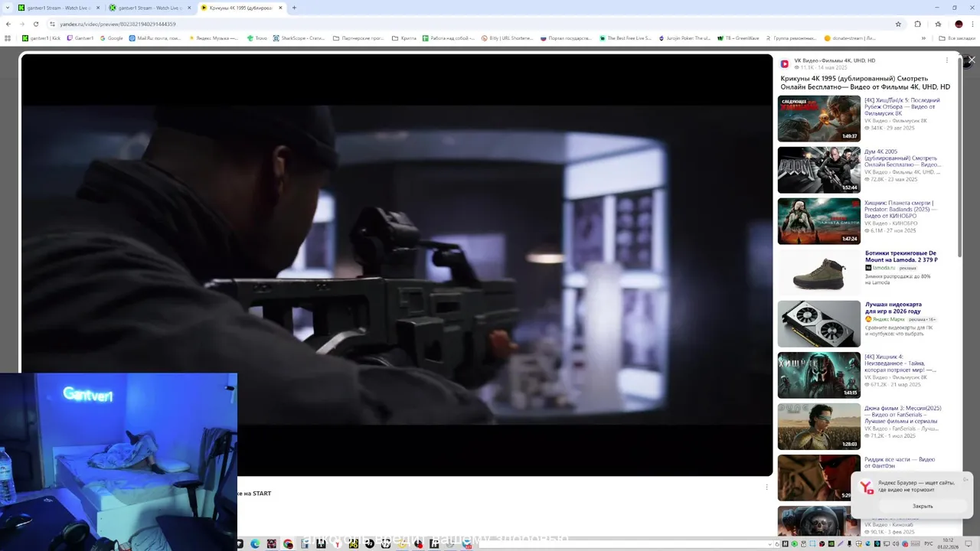
Task: Open the taskbar notification center
Action: [968, 544]
